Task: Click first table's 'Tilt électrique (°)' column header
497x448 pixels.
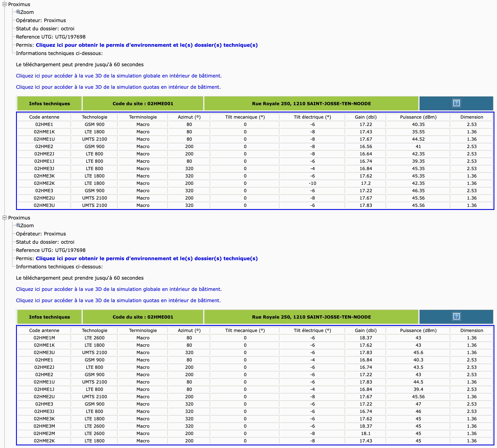Action: (x=312, y=117)
